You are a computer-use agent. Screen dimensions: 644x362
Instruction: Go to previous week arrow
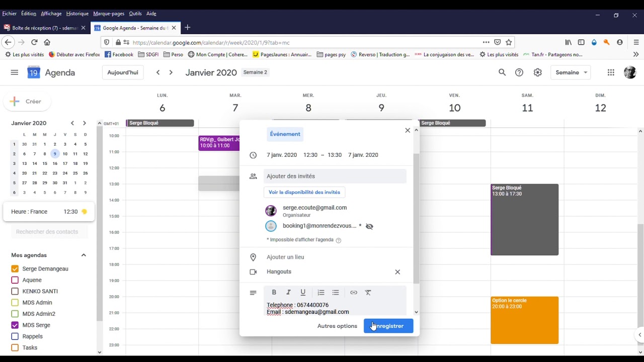(158, 72)
